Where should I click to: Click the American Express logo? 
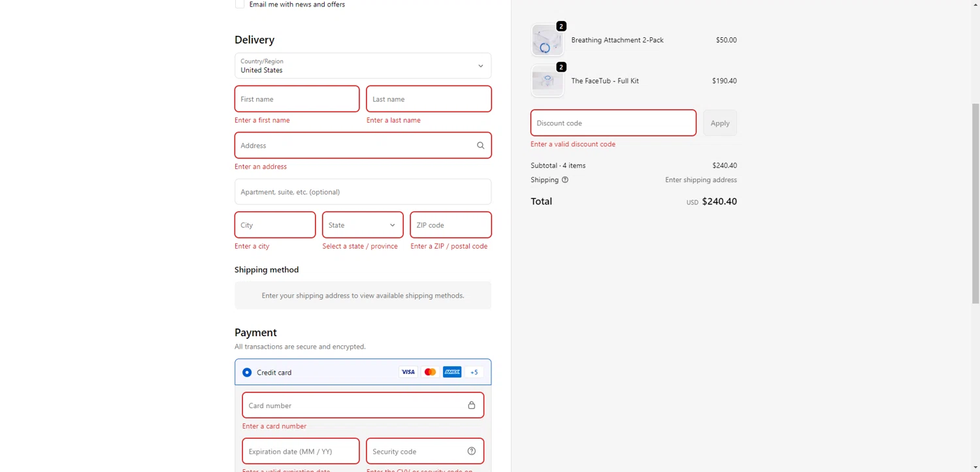[x=452, y=372]
